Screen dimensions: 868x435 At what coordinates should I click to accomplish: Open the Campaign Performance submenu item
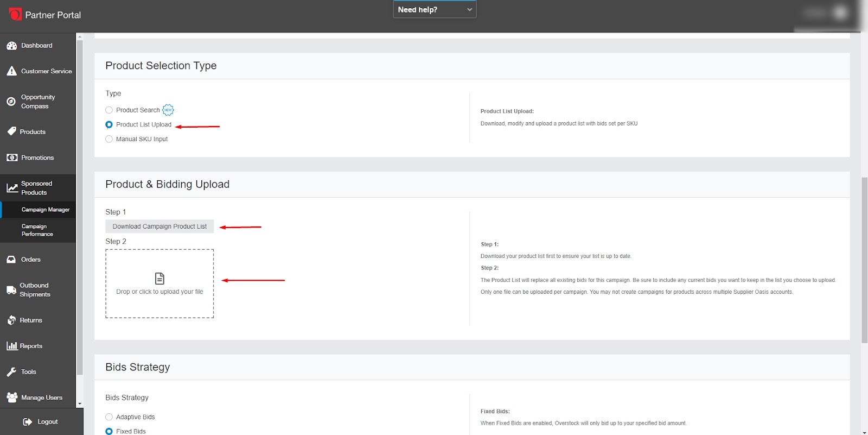pos(37,230)
